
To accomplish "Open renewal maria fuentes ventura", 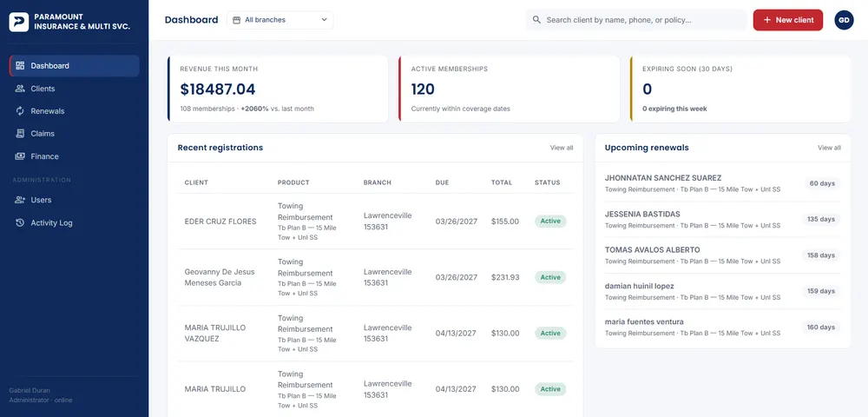I will tap(723, 328).
